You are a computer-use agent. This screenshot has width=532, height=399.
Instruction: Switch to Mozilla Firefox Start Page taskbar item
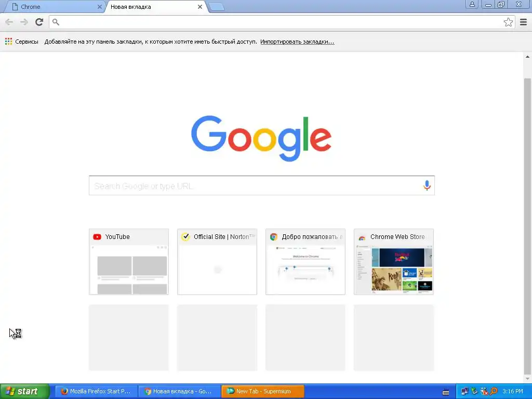click(x=96, y=391)
